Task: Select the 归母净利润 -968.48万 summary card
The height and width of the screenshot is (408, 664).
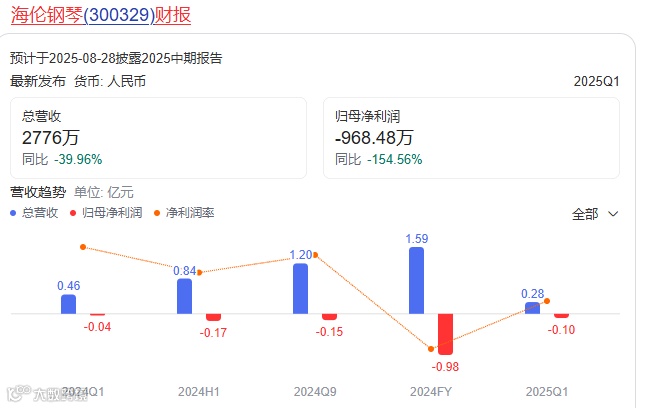Action: [471, 138]
